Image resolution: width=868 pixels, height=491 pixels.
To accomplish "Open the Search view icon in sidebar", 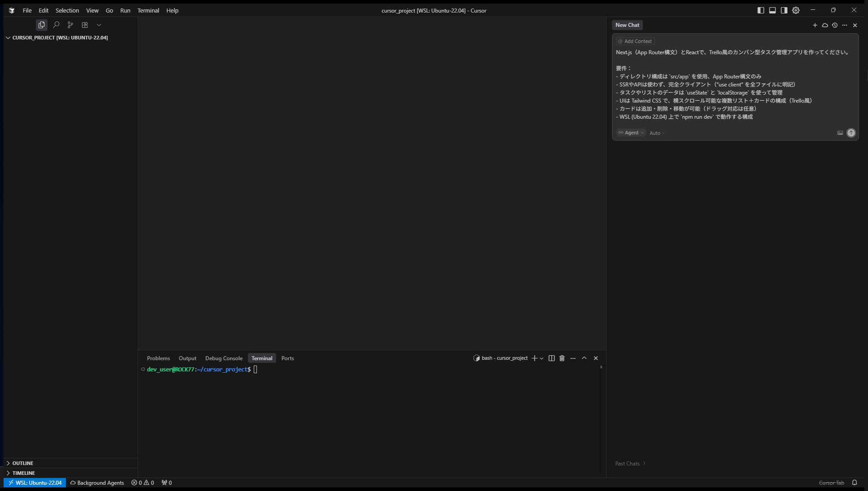I will coord(56,25).
